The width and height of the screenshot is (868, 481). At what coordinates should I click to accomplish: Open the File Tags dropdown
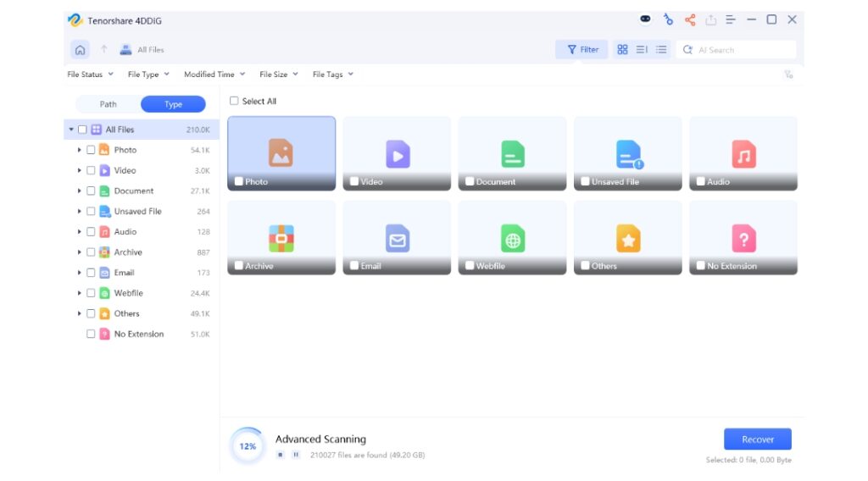point(332,74)
